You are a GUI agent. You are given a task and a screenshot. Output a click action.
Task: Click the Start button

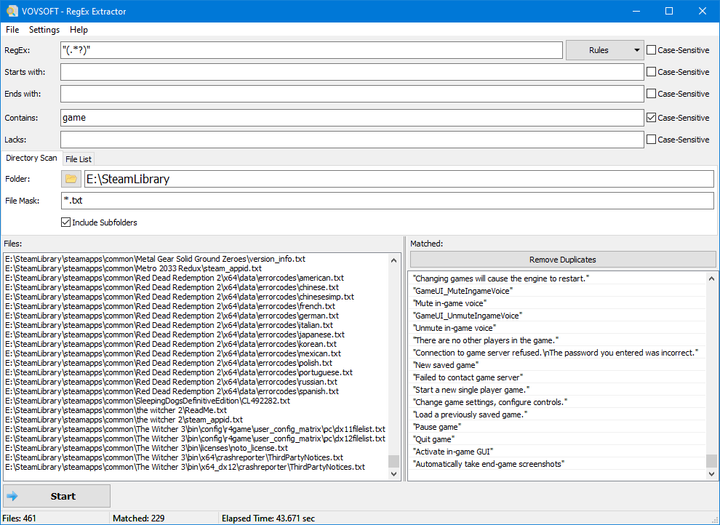[x=57, y=496]
